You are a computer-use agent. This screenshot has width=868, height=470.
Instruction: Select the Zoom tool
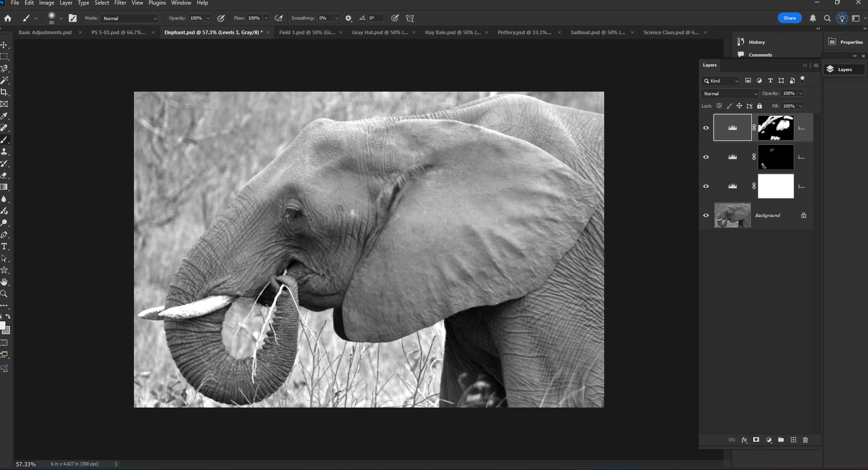click(5, 293)
